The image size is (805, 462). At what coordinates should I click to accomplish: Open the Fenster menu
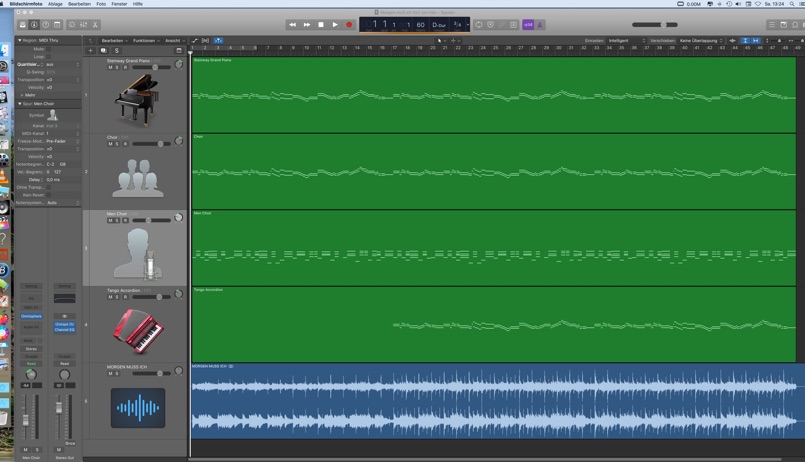[120, 4]
